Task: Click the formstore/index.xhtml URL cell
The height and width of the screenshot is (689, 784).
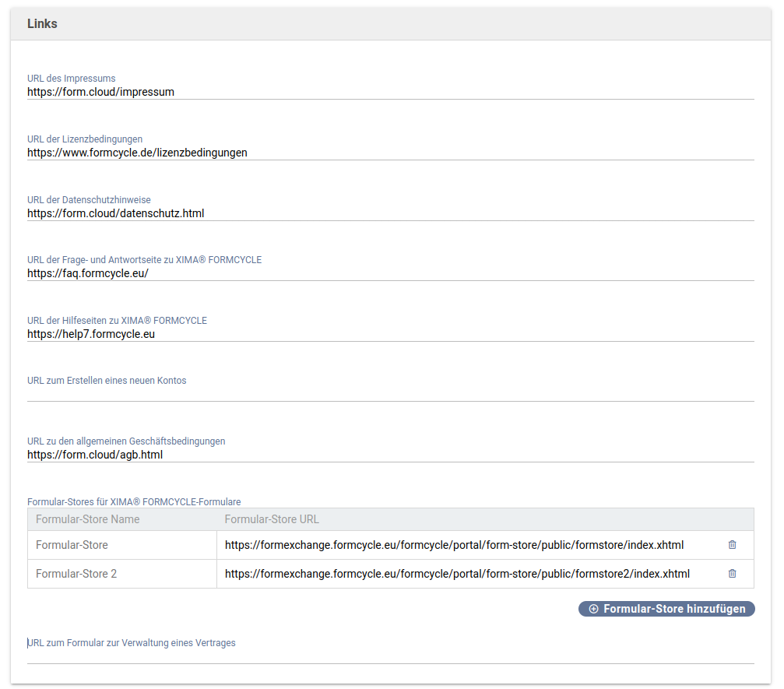Action: pos(454,545)
